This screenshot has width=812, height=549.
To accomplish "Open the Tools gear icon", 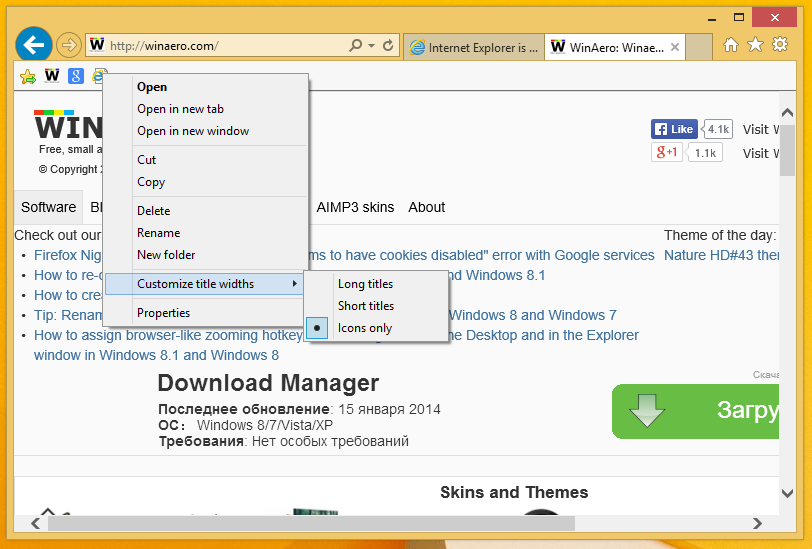I will (x=778, y=45).
